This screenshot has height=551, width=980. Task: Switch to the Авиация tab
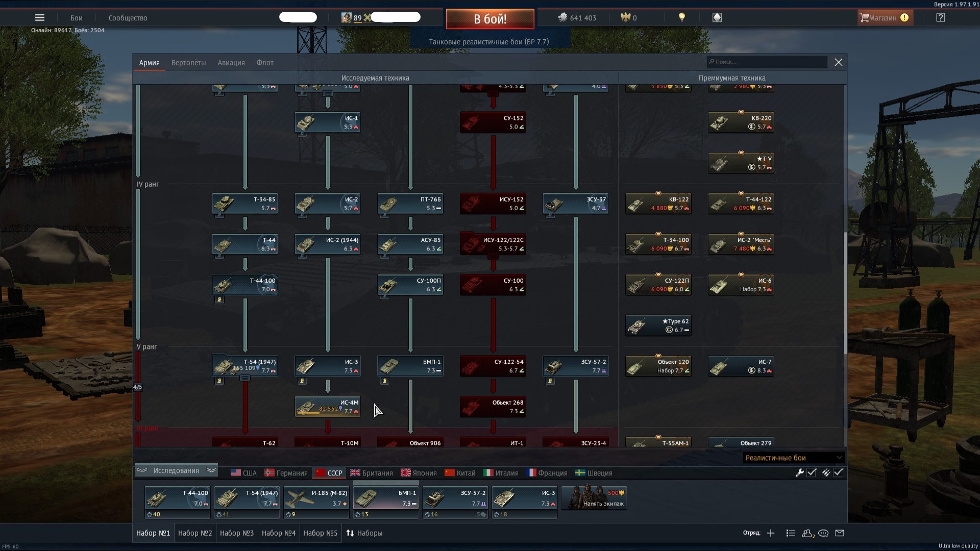(231, 63)
